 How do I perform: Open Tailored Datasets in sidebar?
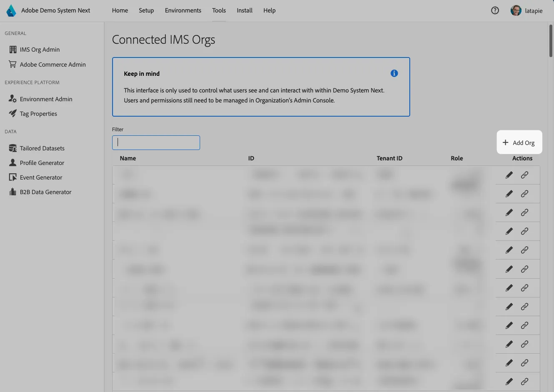tap(37, 148)
